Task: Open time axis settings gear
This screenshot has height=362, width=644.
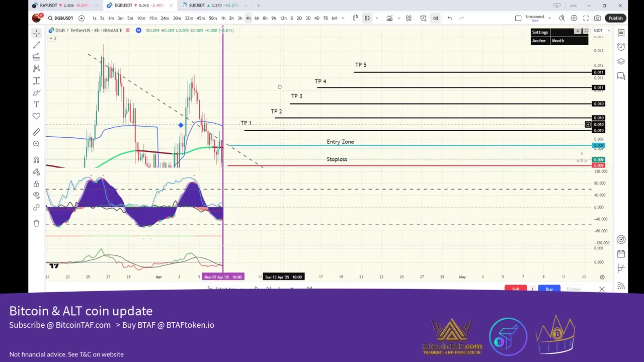Action: point(602,277)
